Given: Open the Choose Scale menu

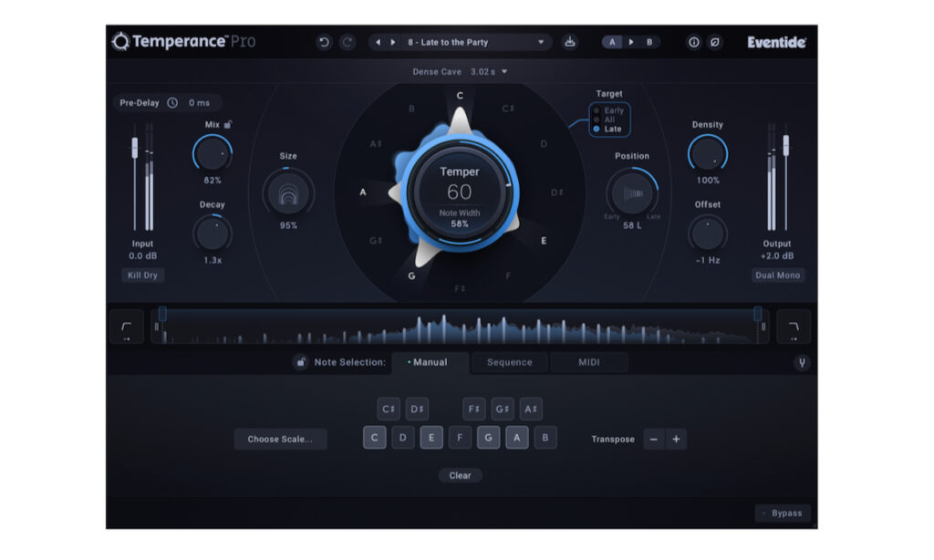Looking at the screenshot, I should click(280, 439).
